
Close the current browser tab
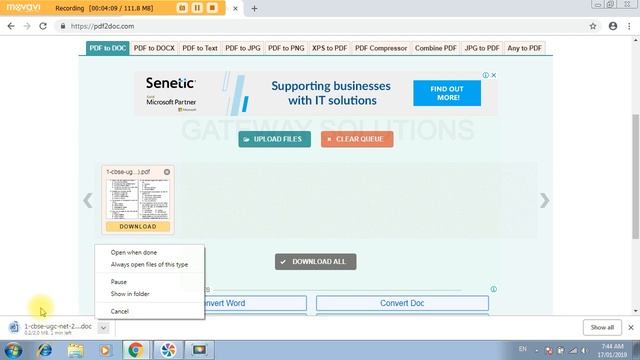235,8
